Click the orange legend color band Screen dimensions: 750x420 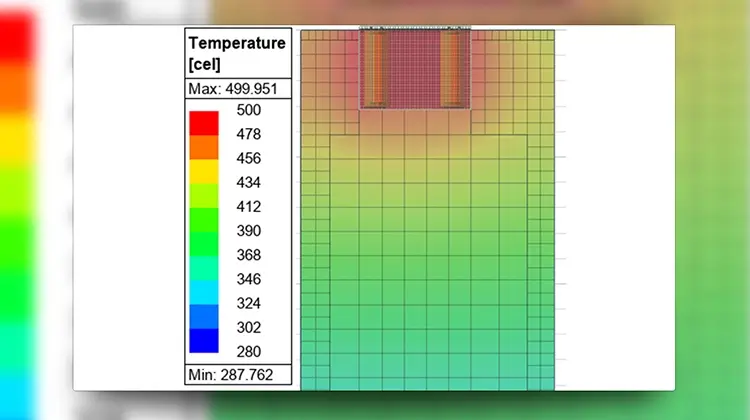(x=204, y=146)
